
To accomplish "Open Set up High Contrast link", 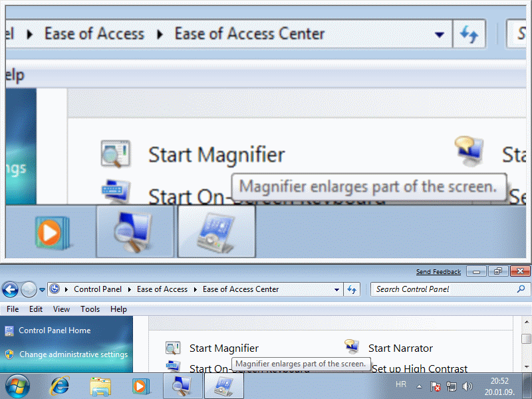I will click(420, 368).
